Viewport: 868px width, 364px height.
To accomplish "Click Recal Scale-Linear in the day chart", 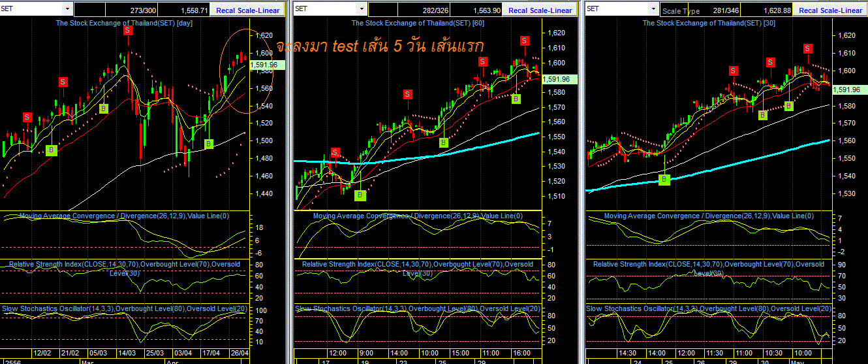I will click(249, 10).
